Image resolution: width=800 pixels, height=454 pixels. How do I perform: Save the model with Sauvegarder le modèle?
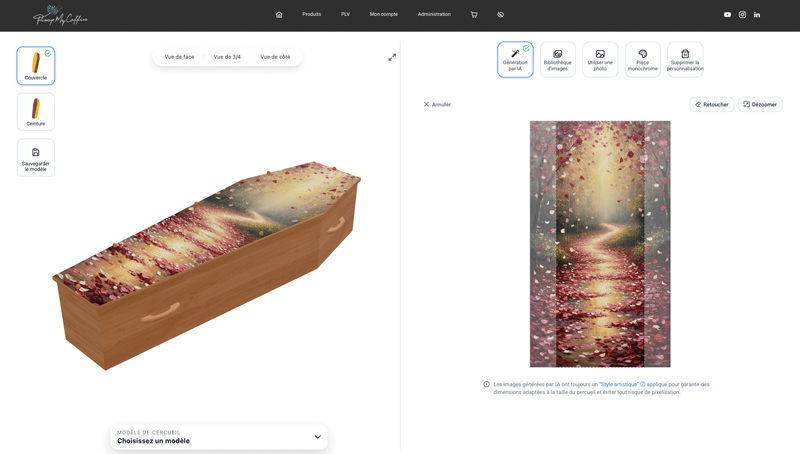click(x=36, y=158)
